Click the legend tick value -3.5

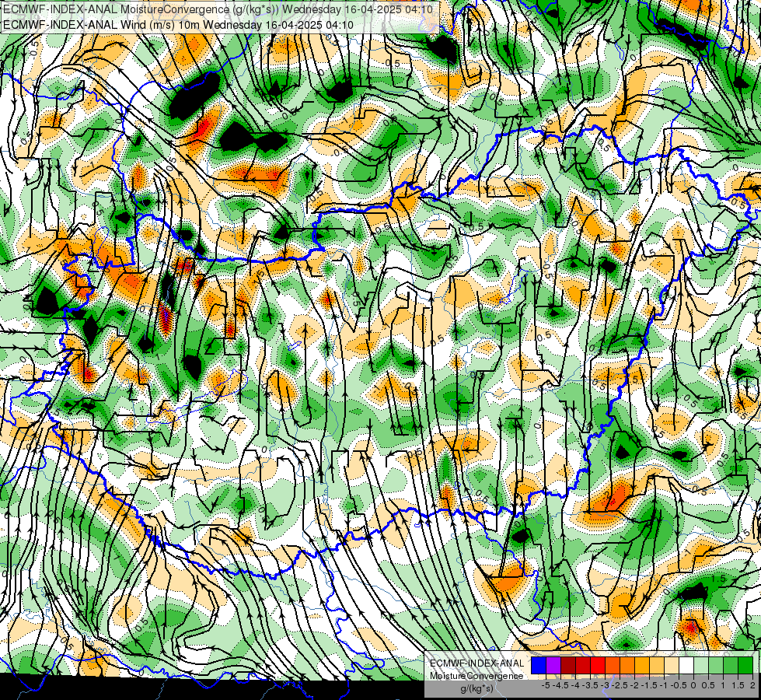[x=590, y=685]
